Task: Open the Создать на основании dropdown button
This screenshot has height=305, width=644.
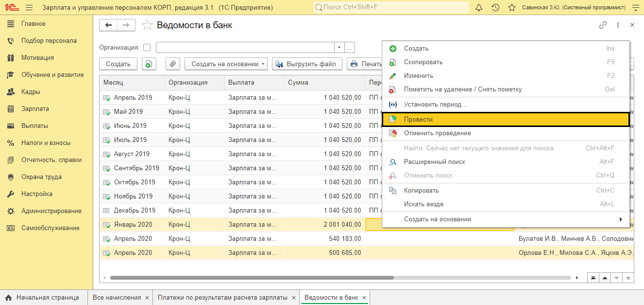Action: pyautogui.click(x=226, y=64)
